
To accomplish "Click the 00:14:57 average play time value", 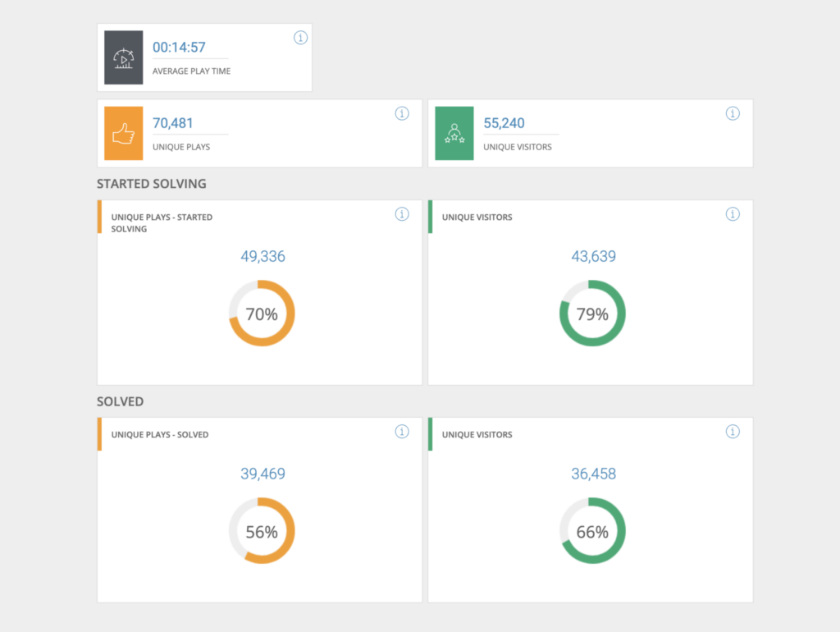I will coord(179,48).
